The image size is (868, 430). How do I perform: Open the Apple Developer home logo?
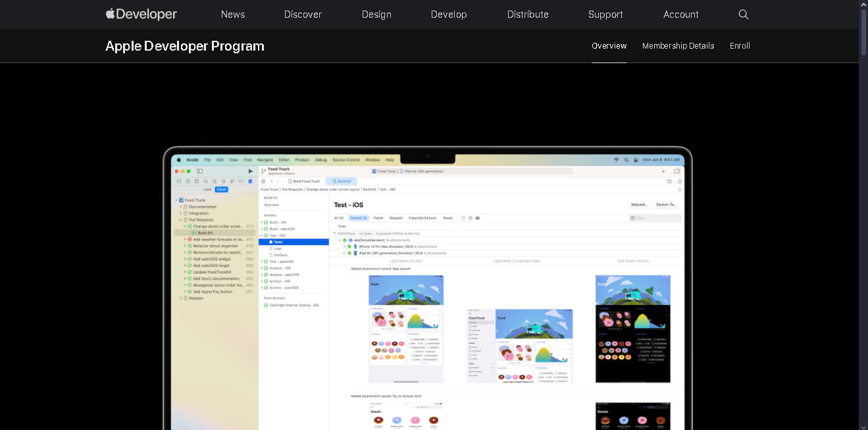141,14
